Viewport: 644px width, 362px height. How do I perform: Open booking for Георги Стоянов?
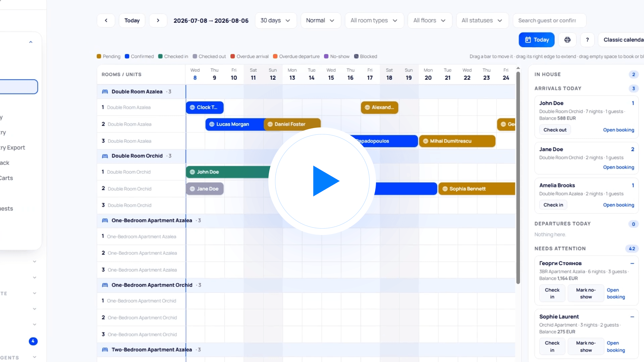pos(616,293)
